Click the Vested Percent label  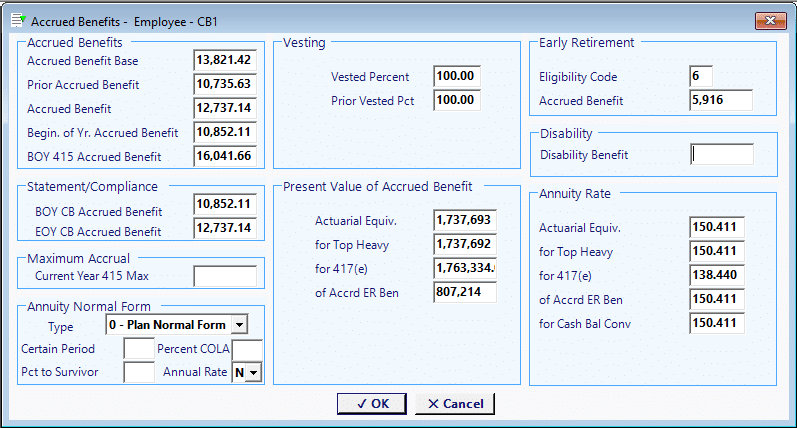[x=370, y=77]
